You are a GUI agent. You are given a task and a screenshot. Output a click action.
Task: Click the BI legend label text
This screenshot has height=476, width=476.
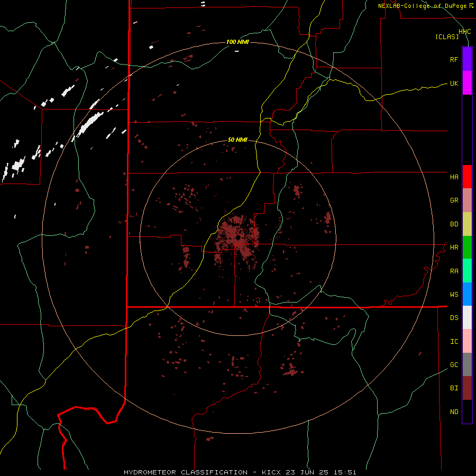click(x=454, y=388)
